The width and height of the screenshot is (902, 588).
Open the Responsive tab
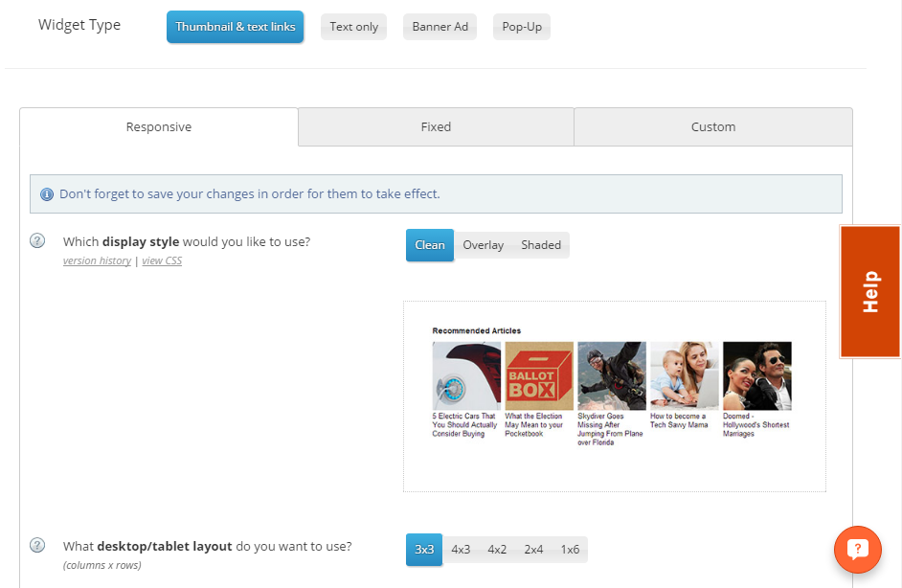(x=159, y=127)
